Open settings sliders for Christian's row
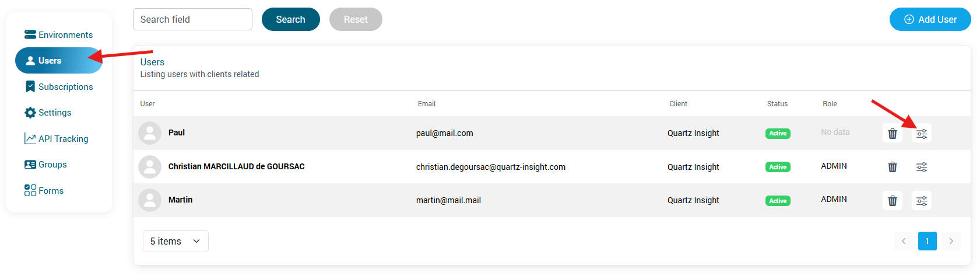Viewport: 980px width, 279px height. point(921,167)
